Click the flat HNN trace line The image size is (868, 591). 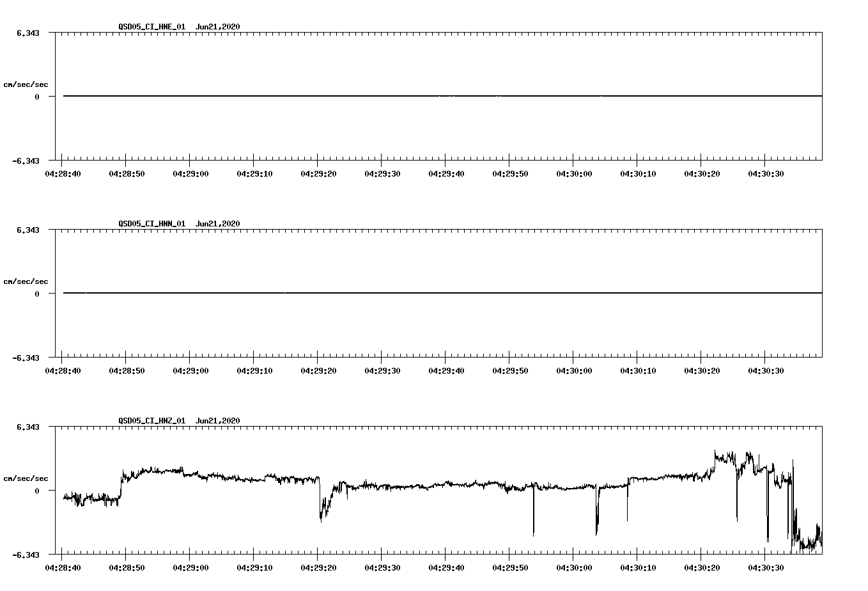[x=442, y=293]
